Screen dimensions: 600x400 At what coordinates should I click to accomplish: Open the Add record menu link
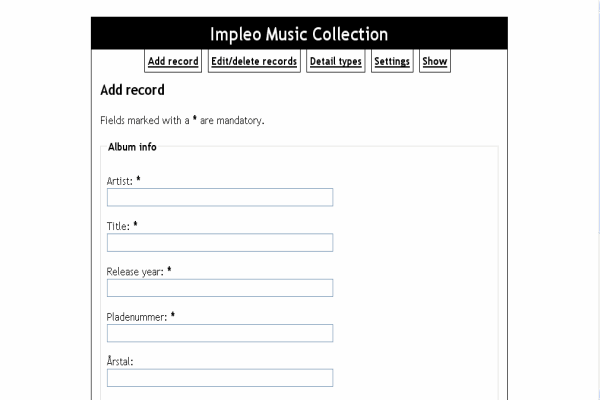pos(173,61)
